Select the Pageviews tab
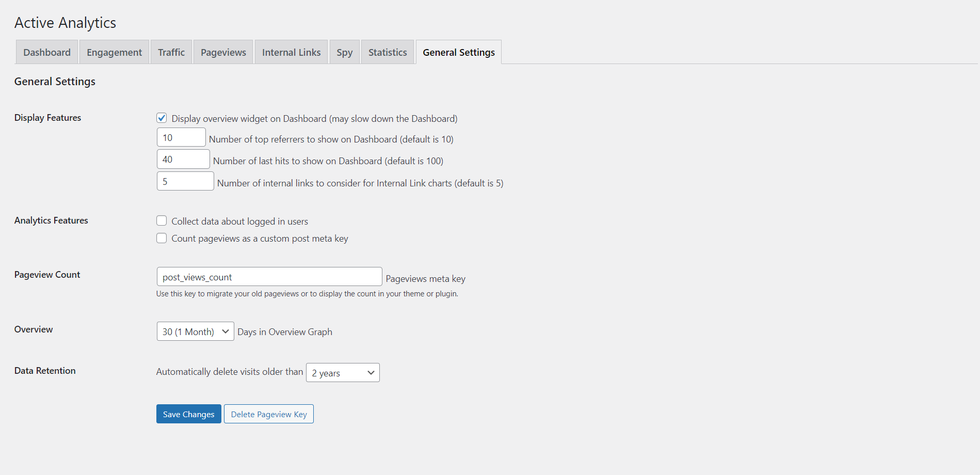Viewport: 980px width, 475px height. coord(223,52)
